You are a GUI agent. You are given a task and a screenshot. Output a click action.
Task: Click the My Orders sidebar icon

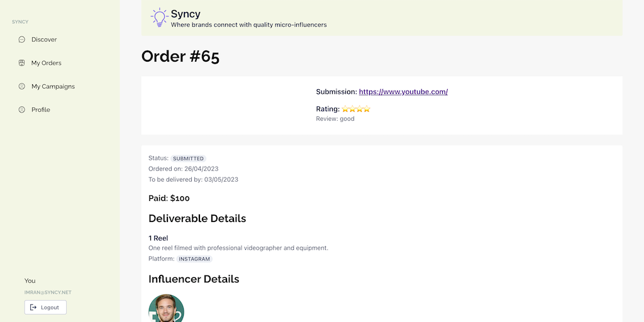pyautogui.click(x=22, y=63)
